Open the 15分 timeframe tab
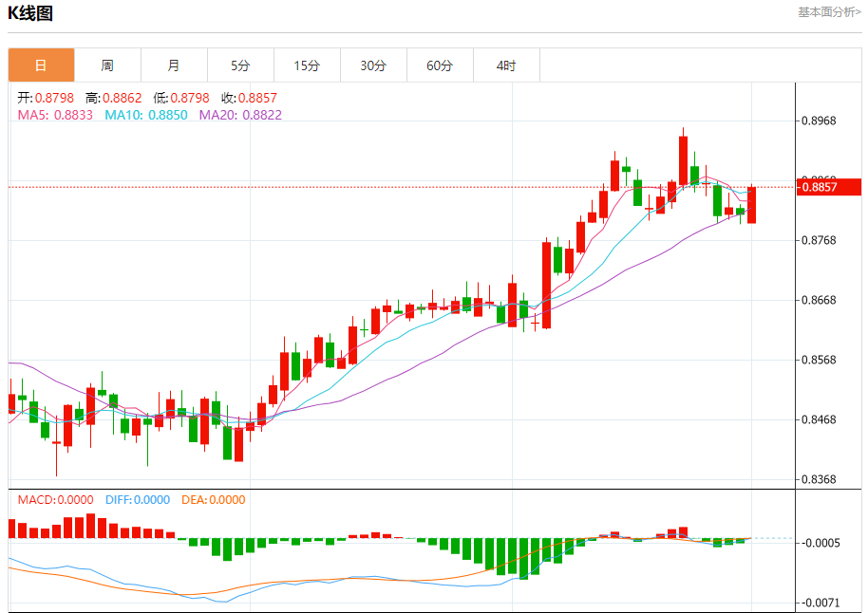Screen dimensions: 868x613 308,65
